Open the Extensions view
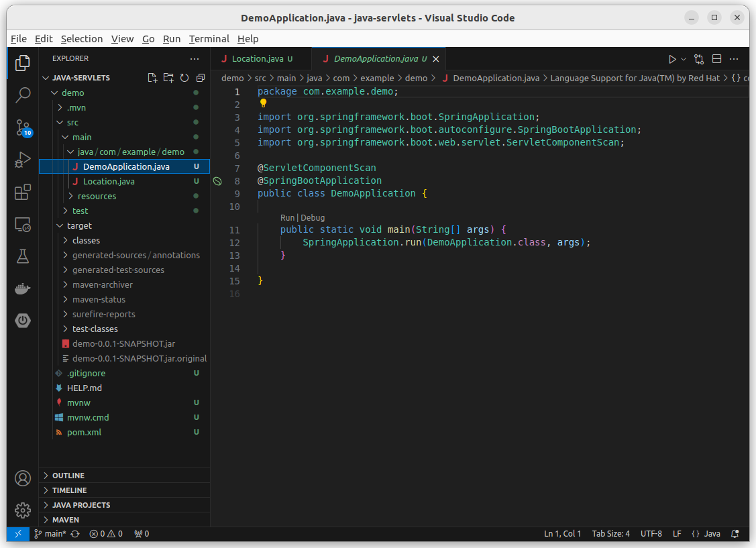Image resolution: width=756 pixels, height=548 pixels. click(23, 192)
